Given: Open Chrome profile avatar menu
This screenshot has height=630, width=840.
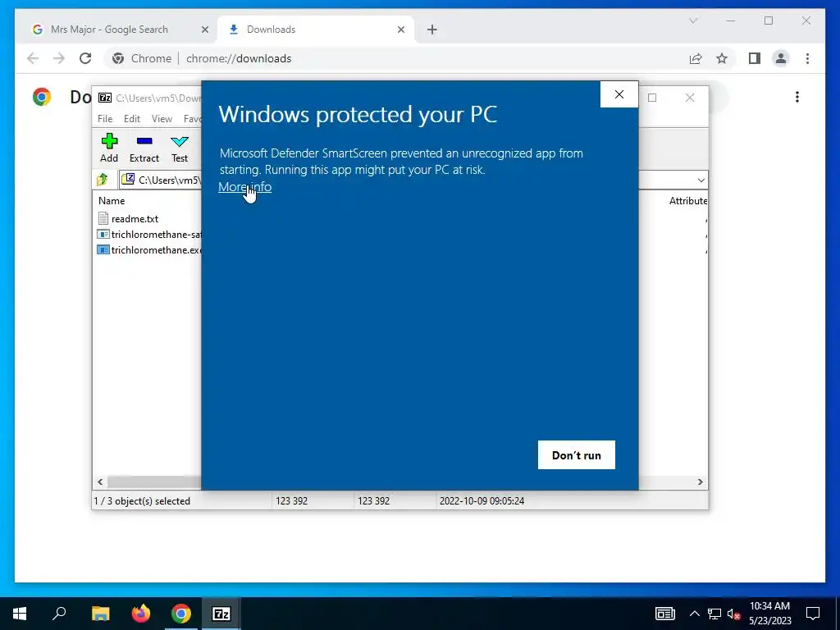Looking at the screenshot, I should [781, 58].
